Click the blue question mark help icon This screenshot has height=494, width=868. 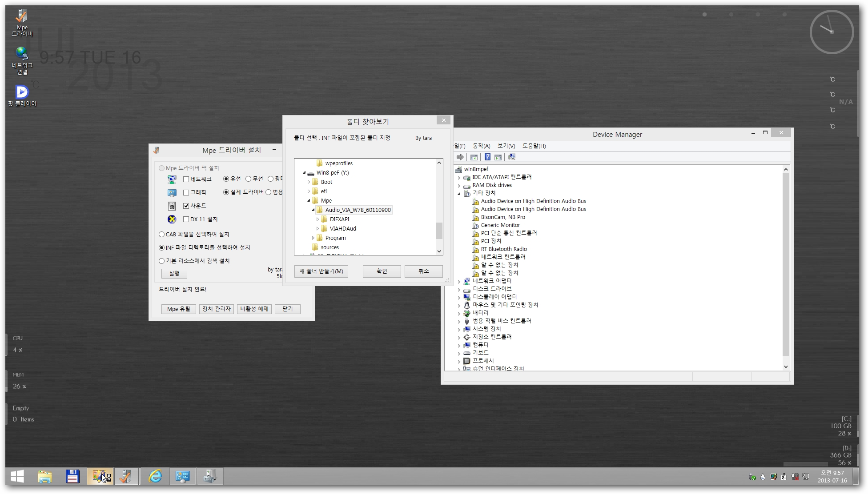[487, 157]
